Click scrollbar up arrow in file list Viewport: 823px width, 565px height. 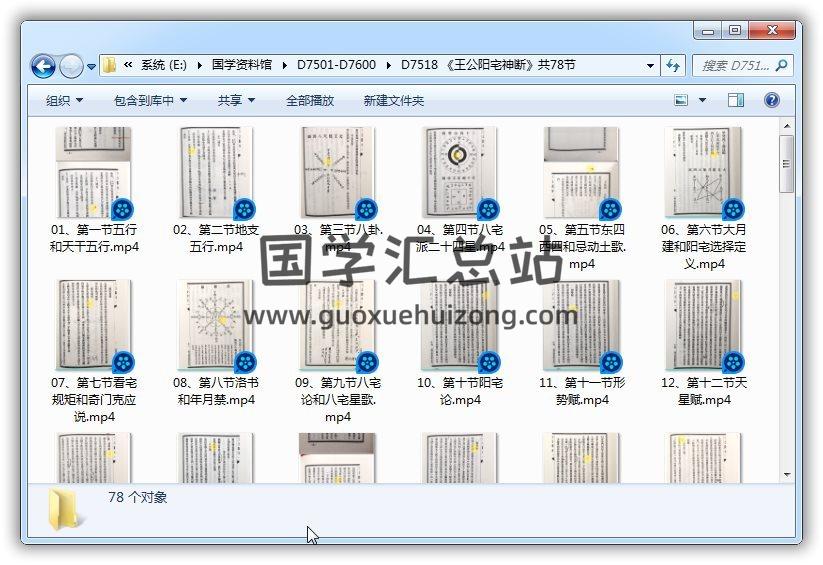786,126
